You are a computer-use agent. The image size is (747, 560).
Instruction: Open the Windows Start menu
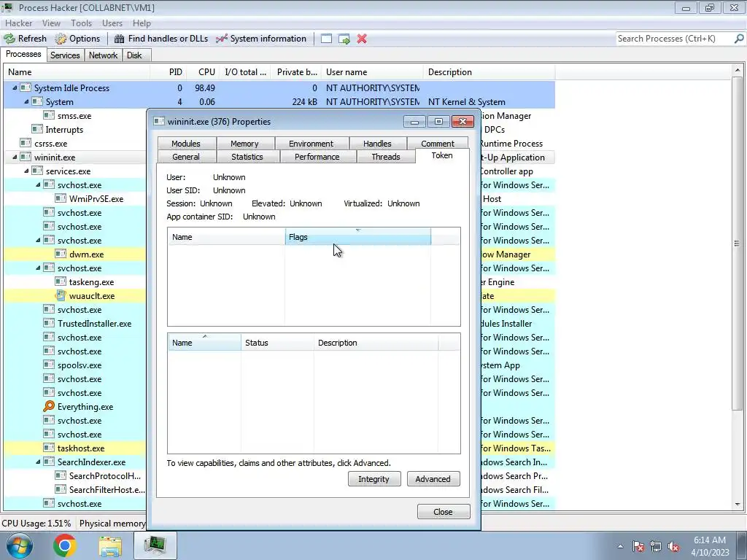(x=19, y=545)
